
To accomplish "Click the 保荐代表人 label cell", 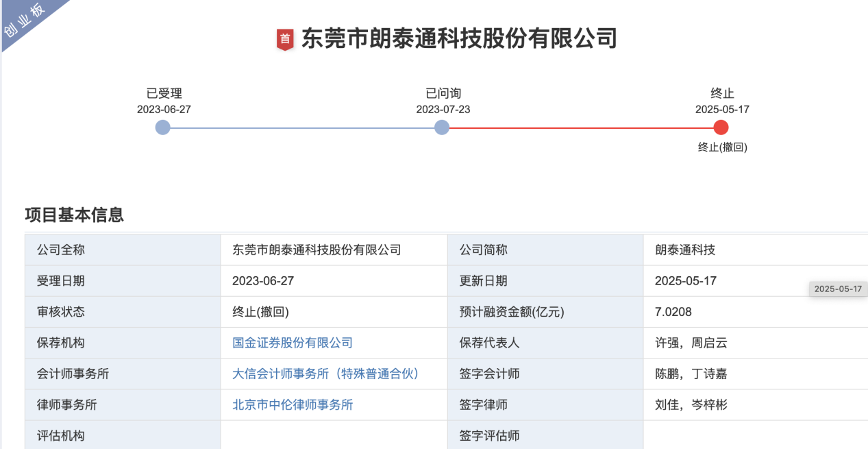I will point(545,343).
